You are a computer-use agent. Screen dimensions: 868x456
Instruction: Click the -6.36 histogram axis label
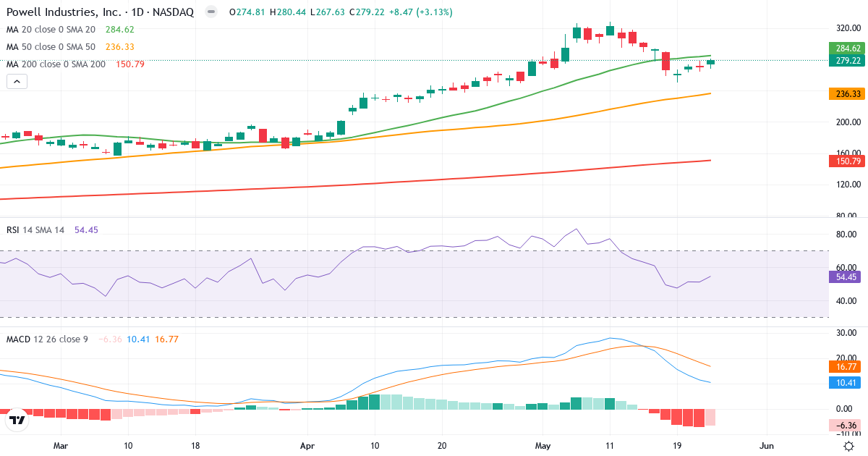coord(846,425)
